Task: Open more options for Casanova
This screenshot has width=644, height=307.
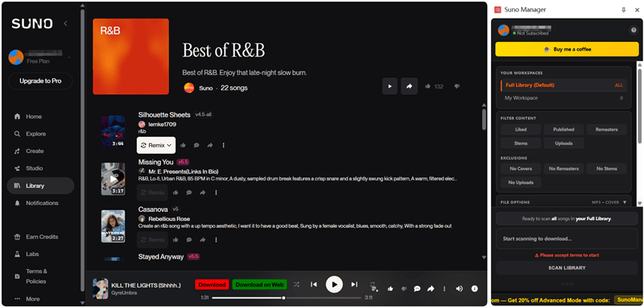Action: click(x=216, y=239)
